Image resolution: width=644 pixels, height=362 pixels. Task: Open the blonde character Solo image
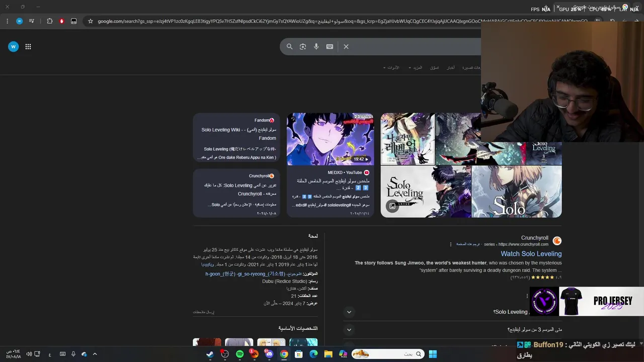(x=517, y=192)
